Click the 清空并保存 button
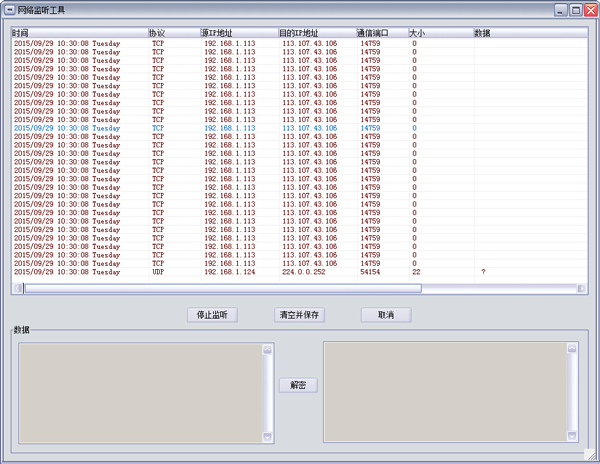The image size is (600, 464). pos(299,315)
